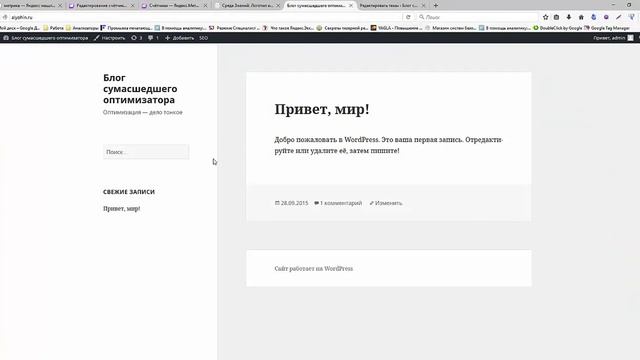Open the comments bubble in admin bar
The width and height of the screenshot is (640, 360).
click(153, 38)
